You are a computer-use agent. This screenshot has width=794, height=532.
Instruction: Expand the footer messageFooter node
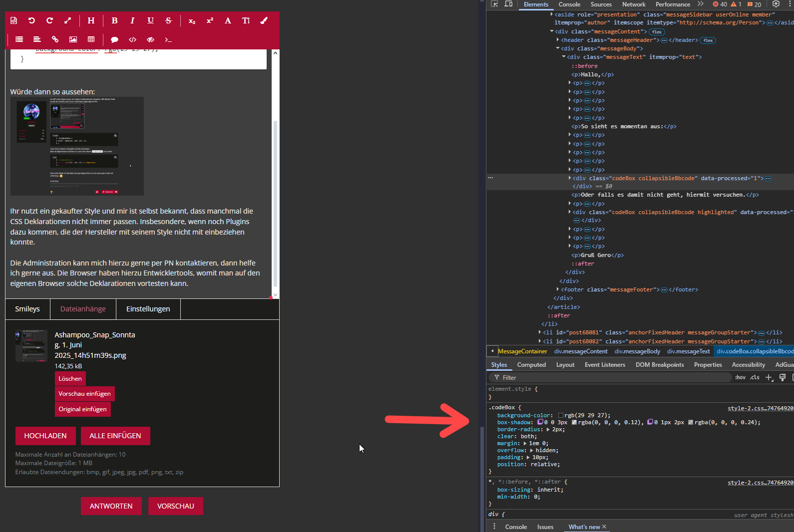558,289
